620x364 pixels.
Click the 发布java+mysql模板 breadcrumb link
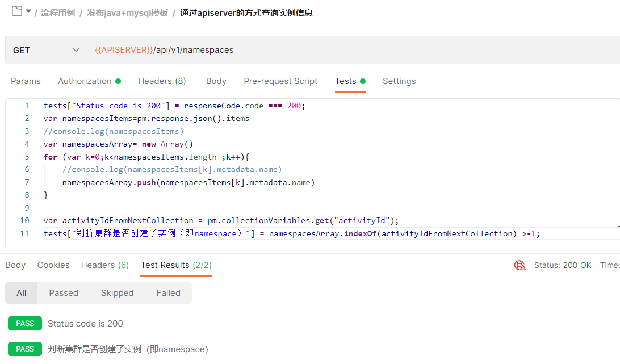[x=127, y=13]
